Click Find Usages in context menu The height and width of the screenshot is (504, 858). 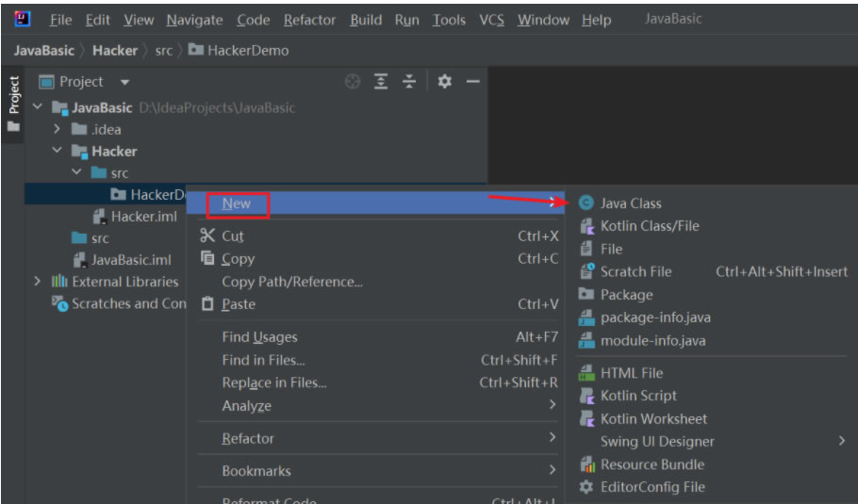[259, 337]
